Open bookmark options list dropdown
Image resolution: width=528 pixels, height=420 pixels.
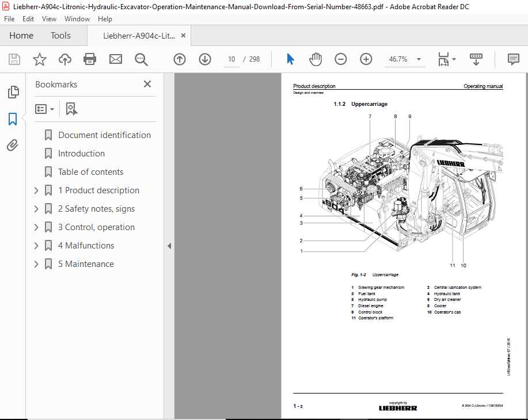(44, 109)
